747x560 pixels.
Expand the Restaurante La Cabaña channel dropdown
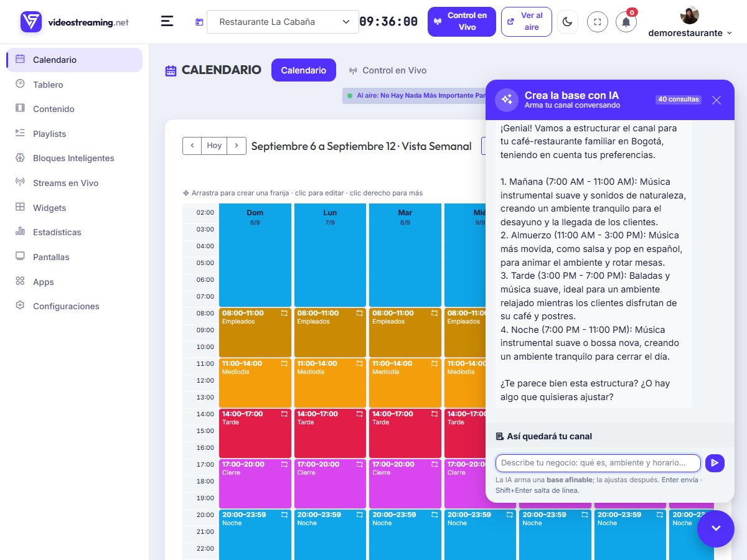pyautogui.click(x=283, y=22)
